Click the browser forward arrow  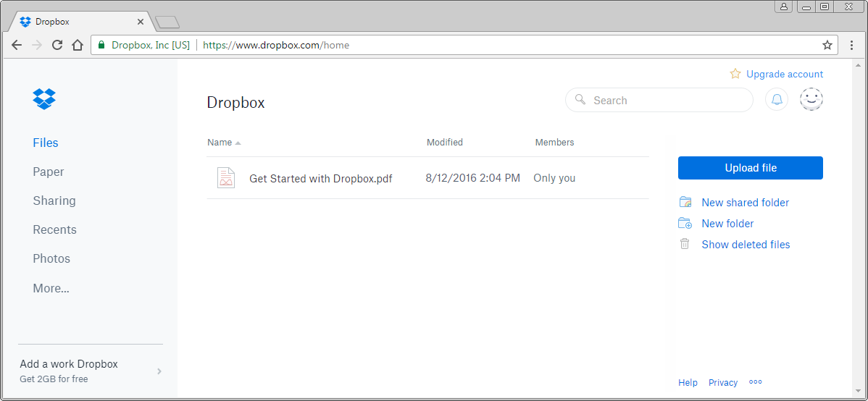click(37, 46)
